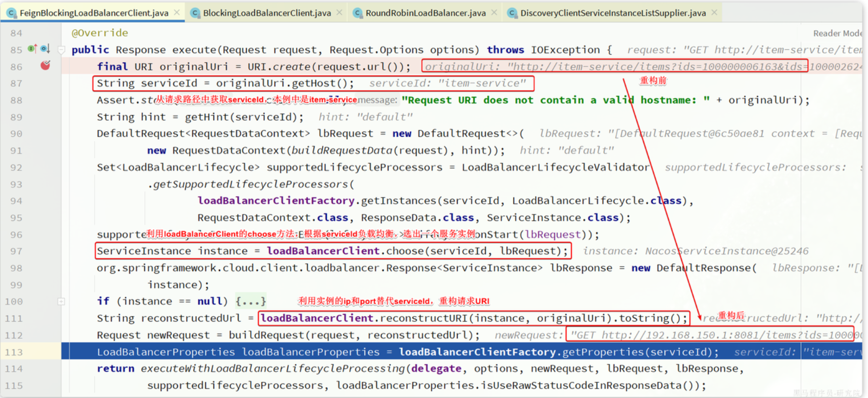This screenshot has height=398, width=868.
Task: Switch to the BlockingLoadBalancerClient.java tab
Action: tap(267, 13)
